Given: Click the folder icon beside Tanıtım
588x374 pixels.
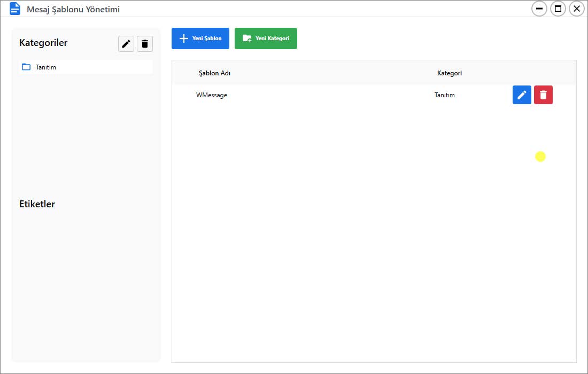Looking at the screenshot, I should tap(26, 67).
